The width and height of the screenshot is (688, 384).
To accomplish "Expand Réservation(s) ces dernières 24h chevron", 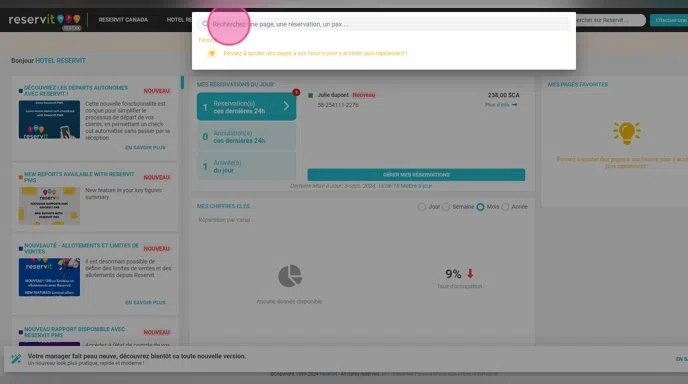I will point(286,106).
